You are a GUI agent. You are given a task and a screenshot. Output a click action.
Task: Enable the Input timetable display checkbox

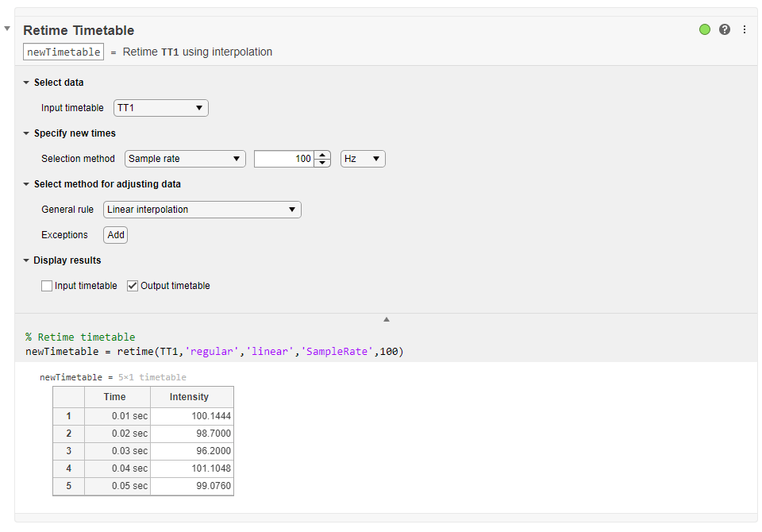click(x=47, y=285)
